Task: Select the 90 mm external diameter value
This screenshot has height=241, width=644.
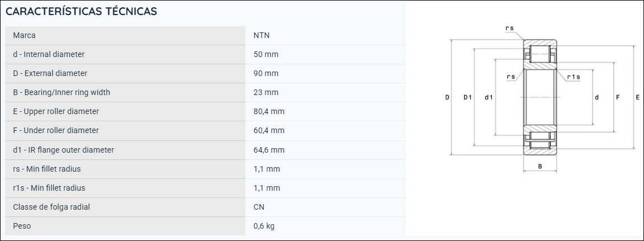Action: tap(266, 73)
